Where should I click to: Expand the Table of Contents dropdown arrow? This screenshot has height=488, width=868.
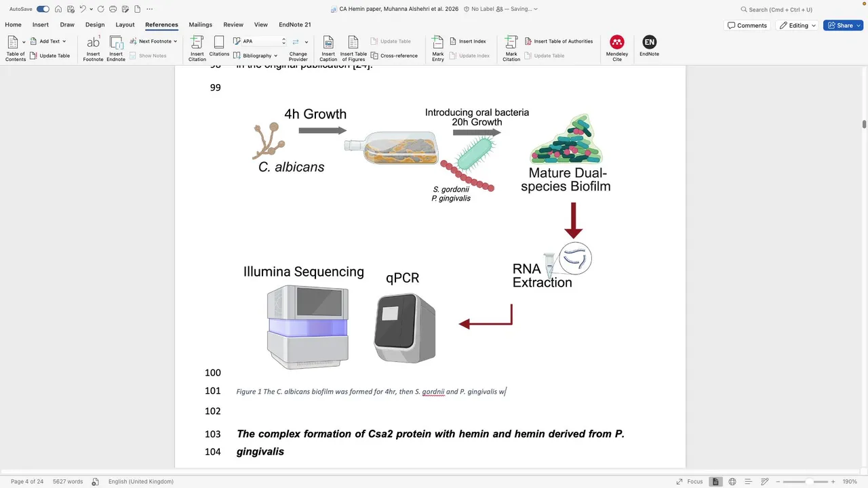[x=24, y=42]
